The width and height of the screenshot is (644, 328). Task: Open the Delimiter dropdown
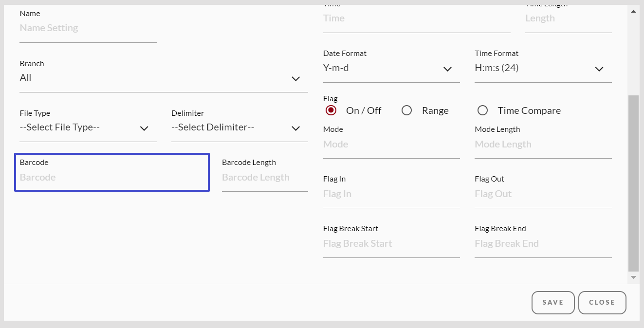point(239,128)
